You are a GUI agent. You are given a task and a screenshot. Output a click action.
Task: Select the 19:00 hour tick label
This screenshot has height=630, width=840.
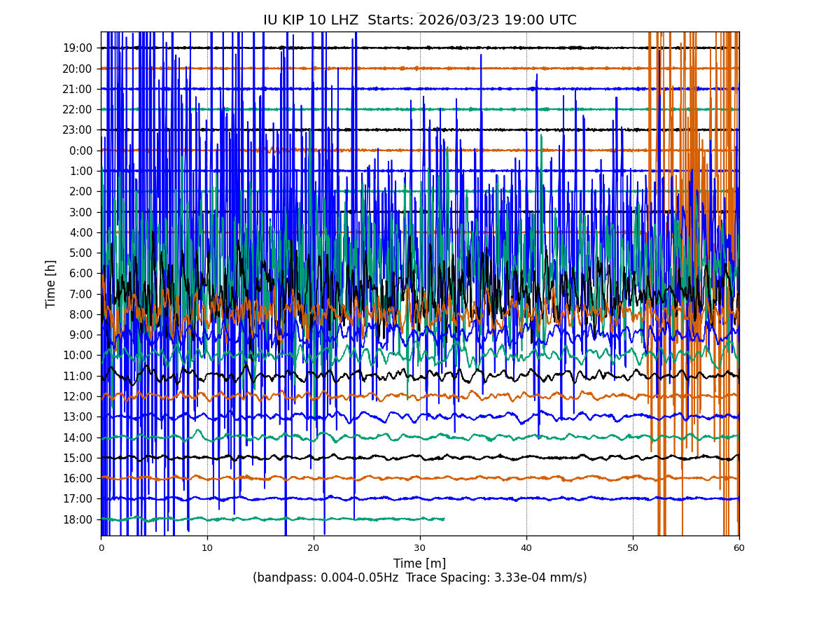[x=78, y=48]
